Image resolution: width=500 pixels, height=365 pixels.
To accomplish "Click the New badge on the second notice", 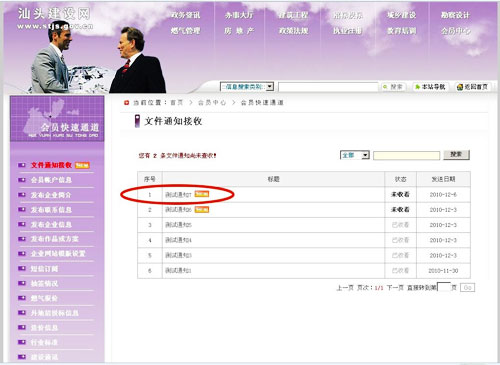I will click(x=202, y=209).
